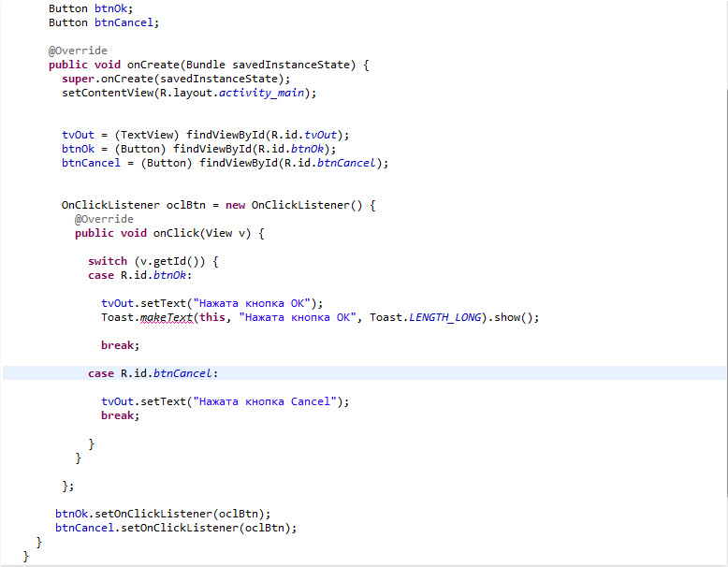Click the highlighted case R.id.btnCancel line
728x567 pixels.
tap(364, 373)
